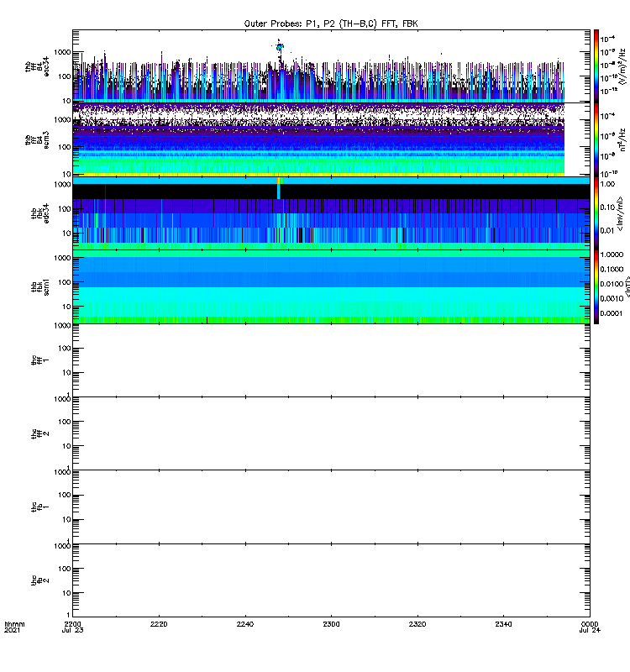Click the "Jul 23" date label
This screenshot has height=672, width=630.
coord(72,631)
